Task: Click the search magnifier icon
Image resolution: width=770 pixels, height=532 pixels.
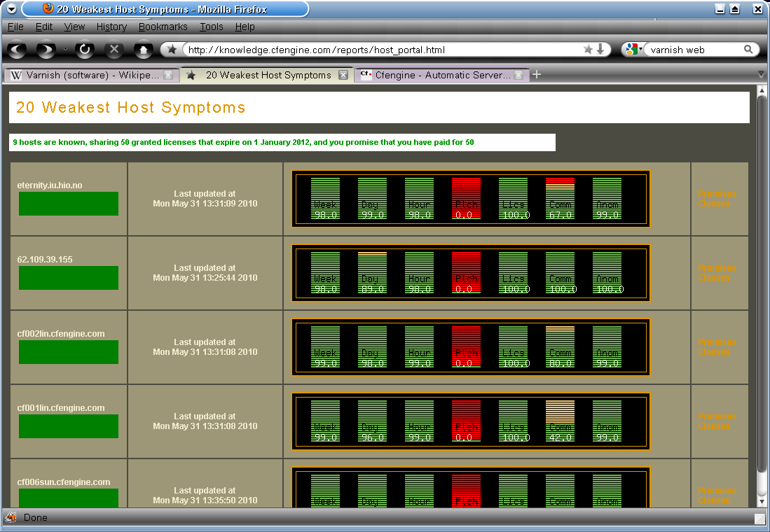Action: 748,49
